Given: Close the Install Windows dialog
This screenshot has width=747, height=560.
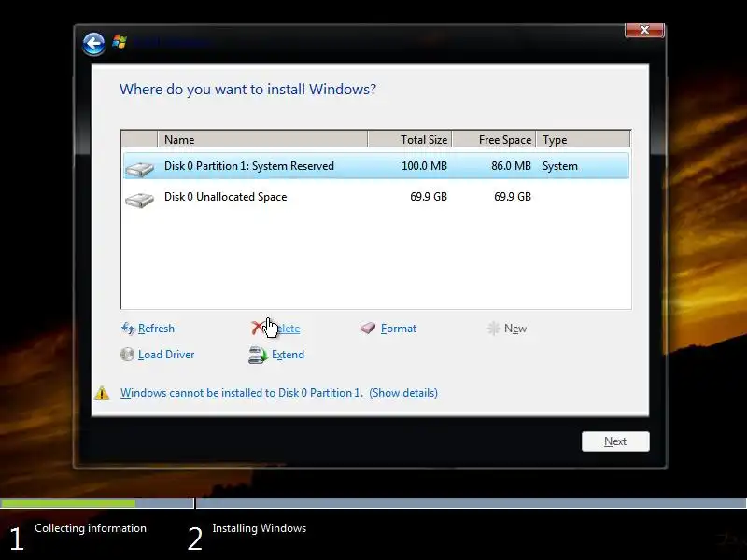Looking at the screenshot, I should (644, 30).
